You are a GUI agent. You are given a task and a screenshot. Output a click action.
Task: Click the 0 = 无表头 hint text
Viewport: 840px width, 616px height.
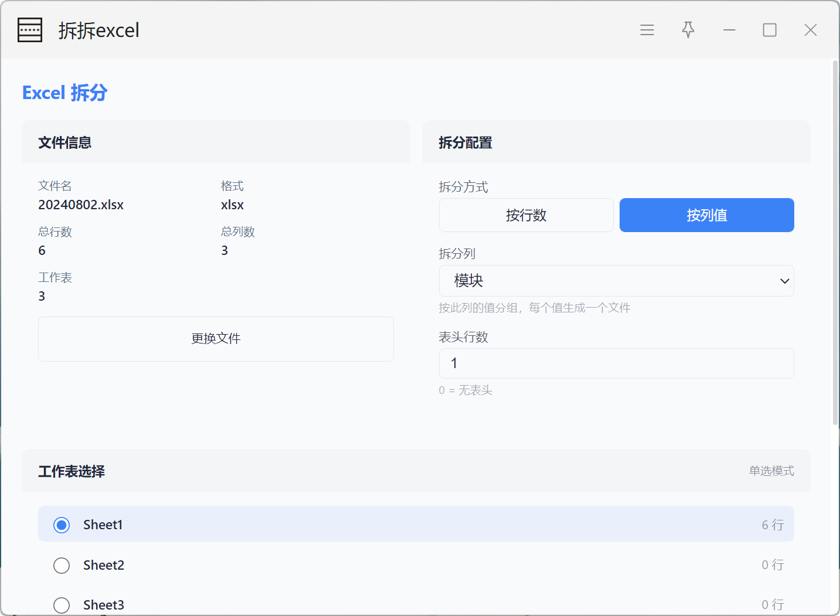tap(465, 390)
